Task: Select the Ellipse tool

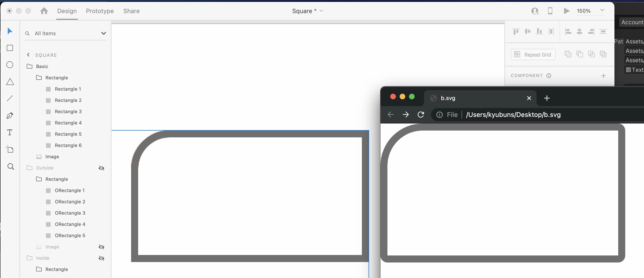Action: [10, 65]
